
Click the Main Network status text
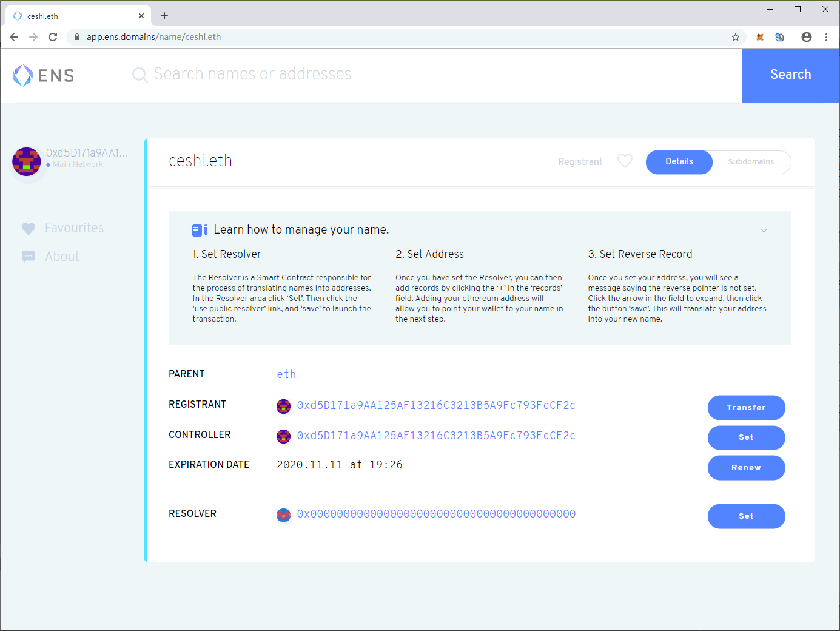tap(78, 164)
